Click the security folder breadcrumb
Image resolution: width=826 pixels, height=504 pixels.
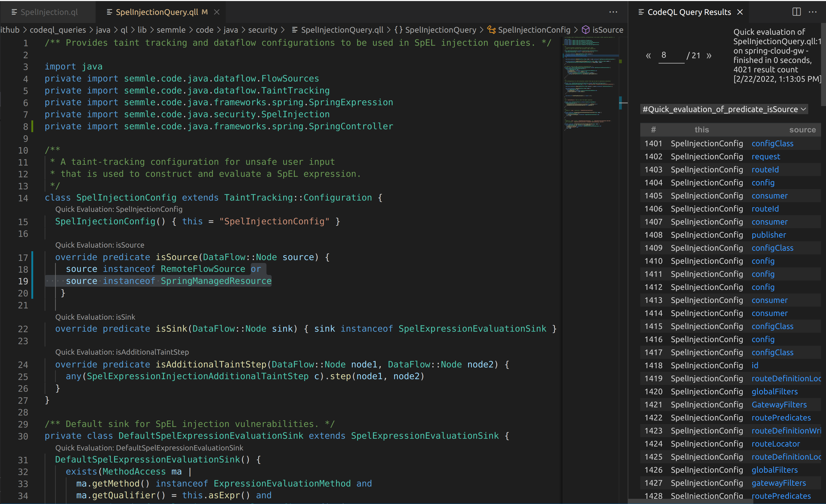(x=263, y=30)
